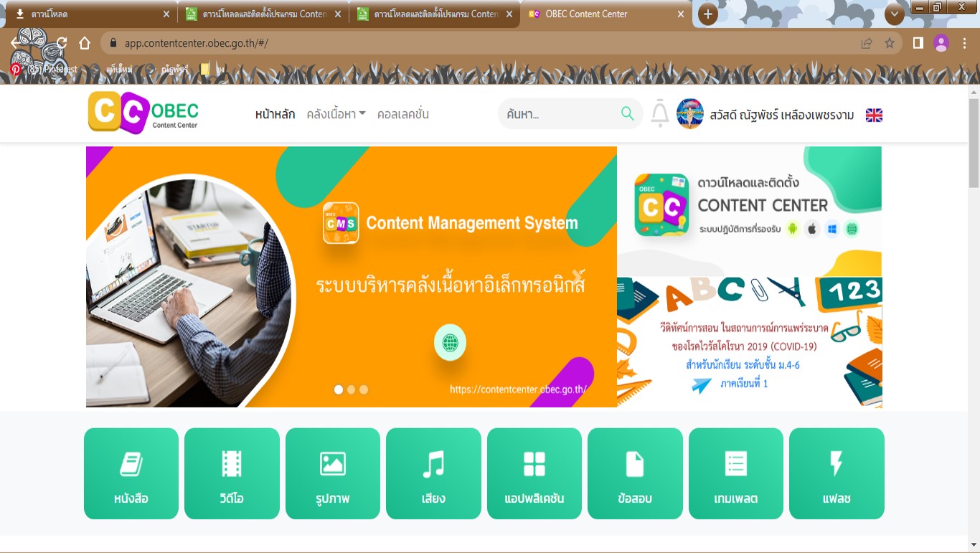
Task: Open คอลเลคชั่น (collections) in the nav
Action: click(403, 114)
